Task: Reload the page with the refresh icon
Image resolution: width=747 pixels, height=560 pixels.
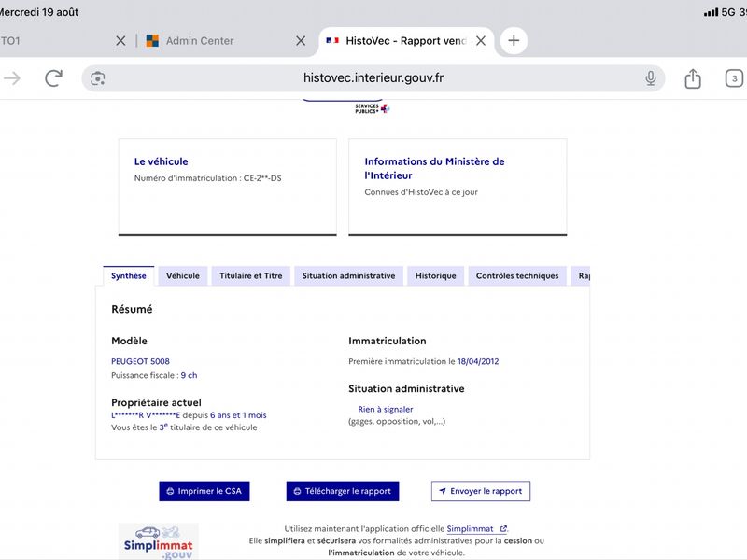Action: click(53, 78)
